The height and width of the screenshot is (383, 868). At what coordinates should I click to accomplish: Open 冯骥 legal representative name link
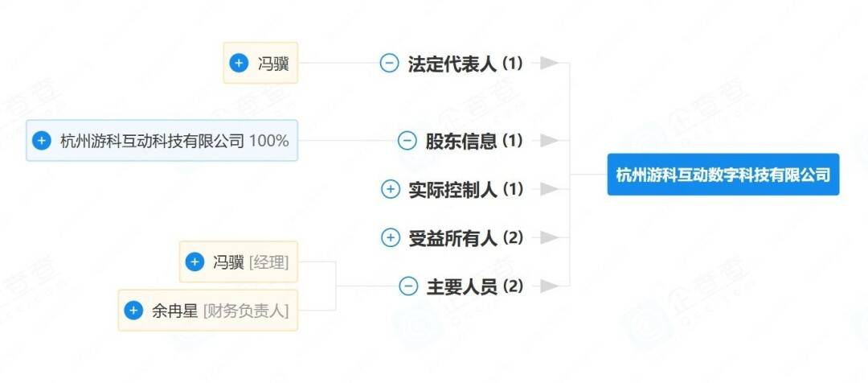pyautogui.click(x=273, y=64)
